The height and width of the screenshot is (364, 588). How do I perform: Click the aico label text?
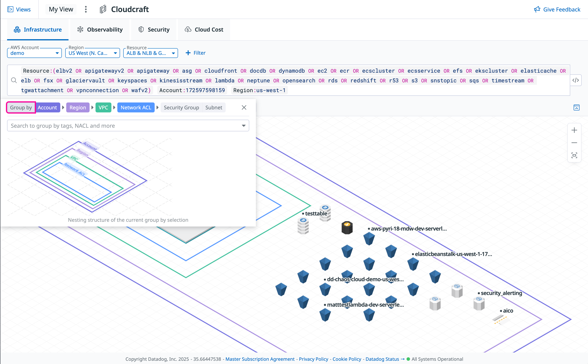tap(508, 310)
